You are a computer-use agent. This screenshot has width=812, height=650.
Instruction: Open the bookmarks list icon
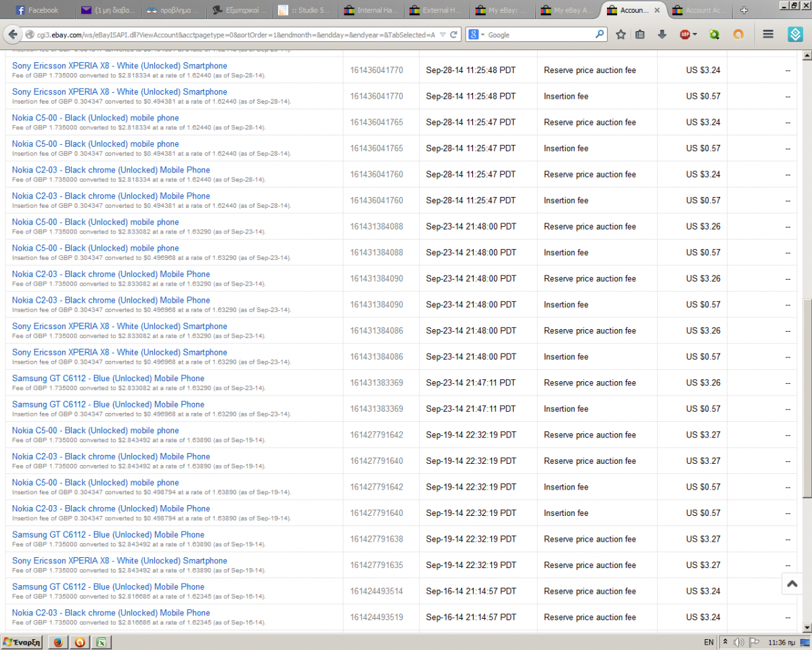coord(640,35)
